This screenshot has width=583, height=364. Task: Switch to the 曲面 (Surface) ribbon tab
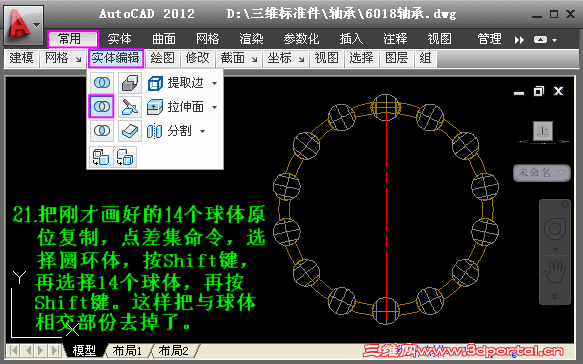[164, 39]
